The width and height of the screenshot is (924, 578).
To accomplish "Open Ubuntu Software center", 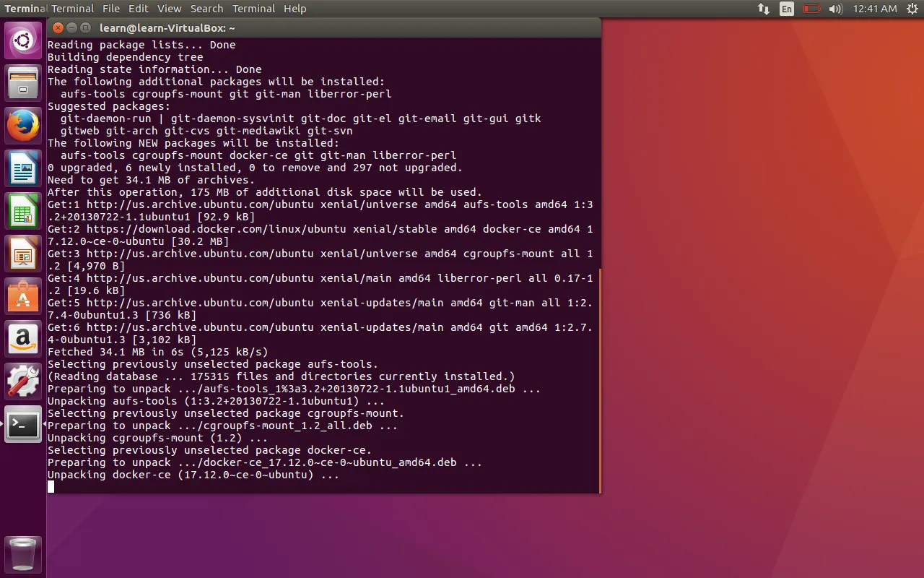I will 23,296.
